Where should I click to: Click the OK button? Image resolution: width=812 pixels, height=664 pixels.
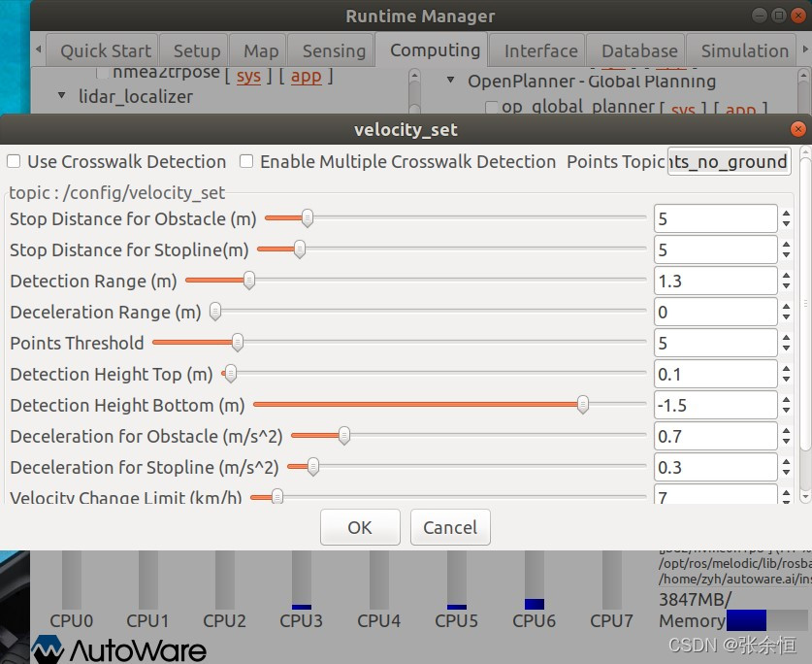coord(360,527)
